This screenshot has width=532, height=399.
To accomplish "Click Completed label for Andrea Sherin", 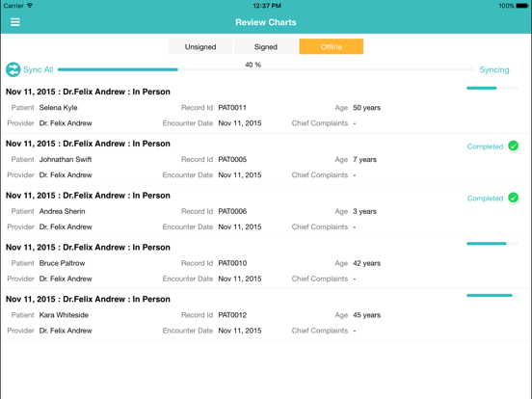I will tap(485, 199).
